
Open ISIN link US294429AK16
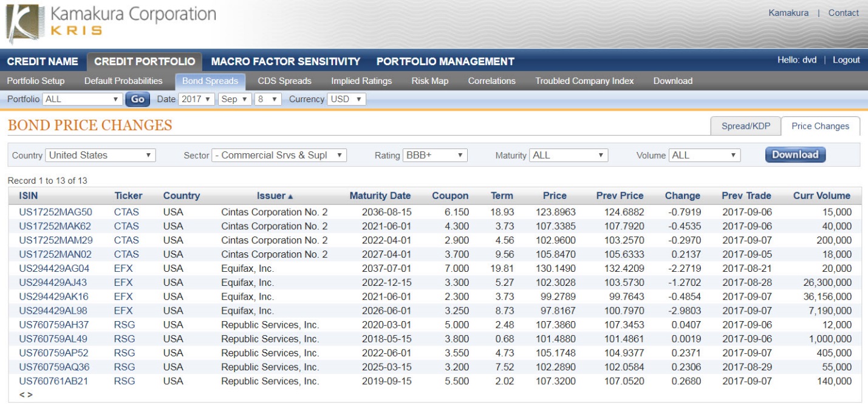[53, 297]
